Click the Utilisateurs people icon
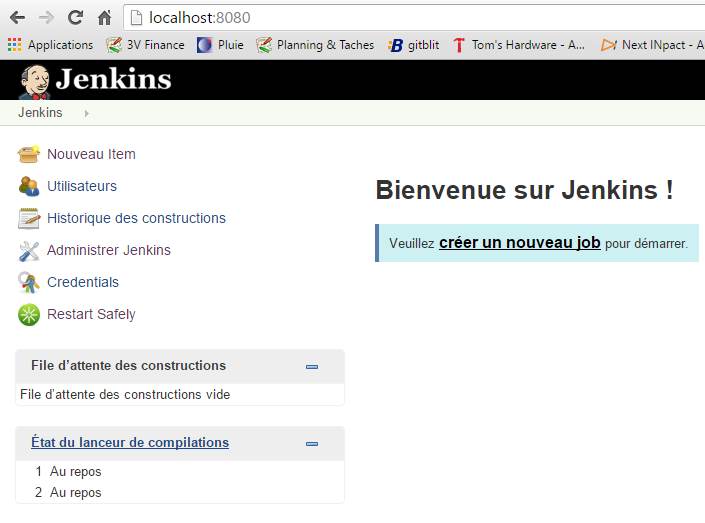 pos(29,186)
